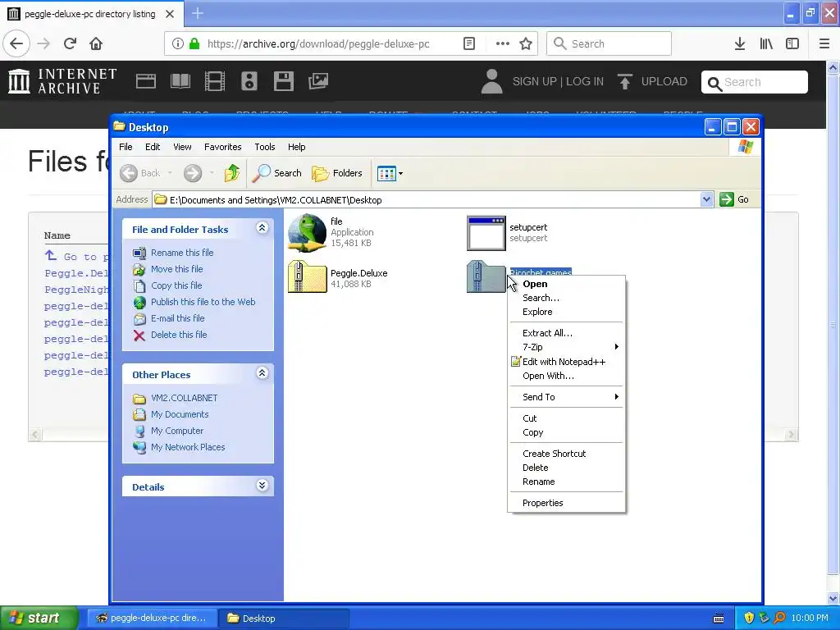
Task: Click Copy this file task
Action: click(176, 285)
